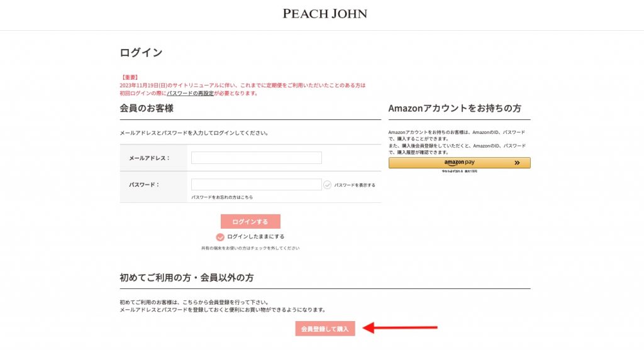Click the amazon pay logo text
The height and width of the screenshot is (350, 644).
459,163
